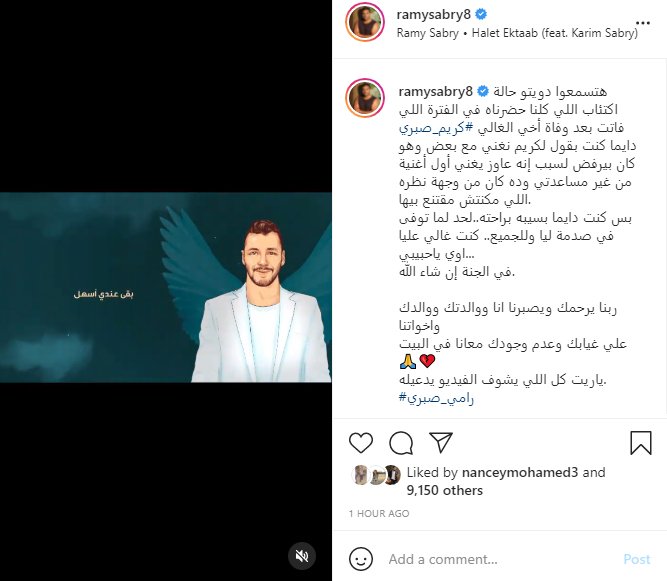Open hashtag رامي_صبري

tap(436, 398)
